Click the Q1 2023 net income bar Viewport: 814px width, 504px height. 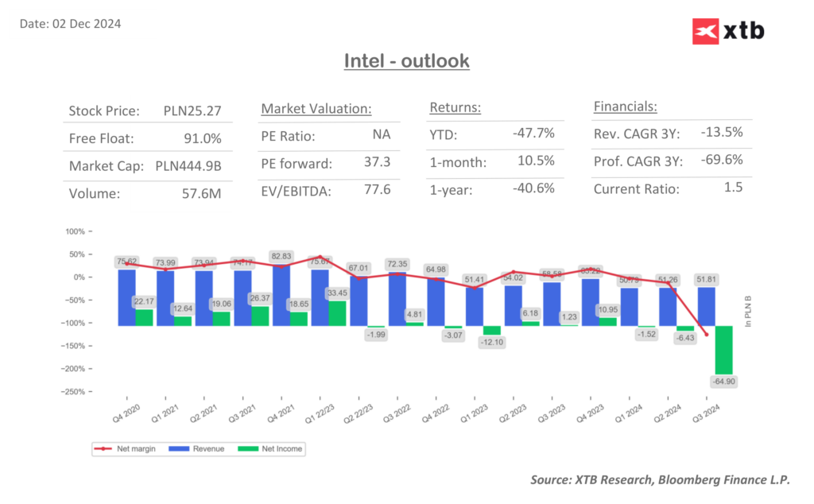[x=491, y=331]
